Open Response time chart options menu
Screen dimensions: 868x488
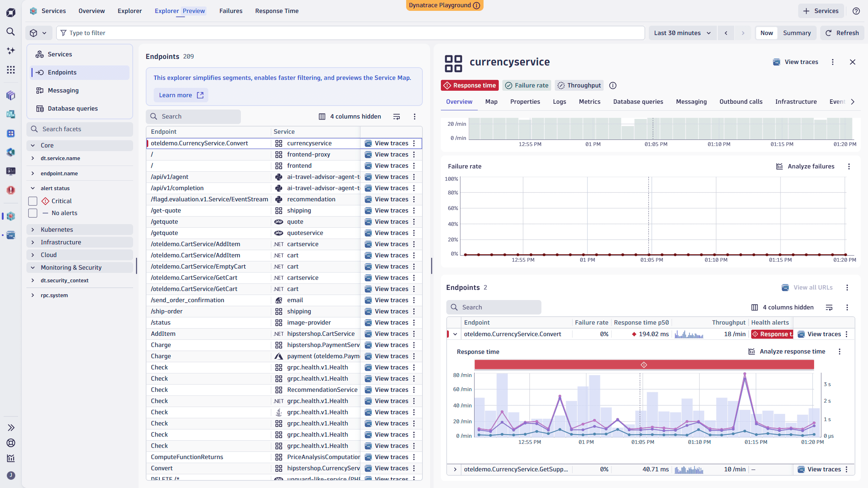coord(839,352)
